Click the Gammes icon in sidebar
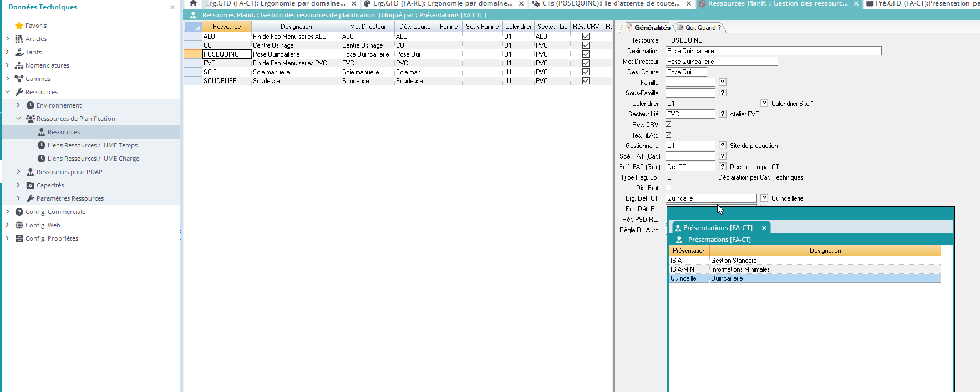 click(19, 79)
